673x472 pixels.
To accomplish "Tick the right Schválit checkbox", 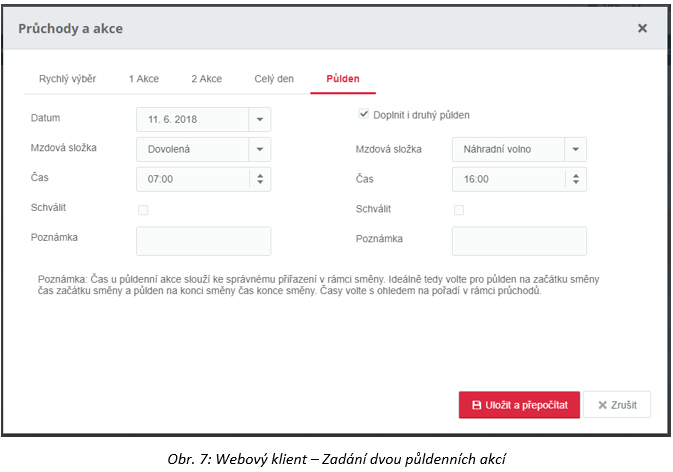I will [x=459, y=210].
